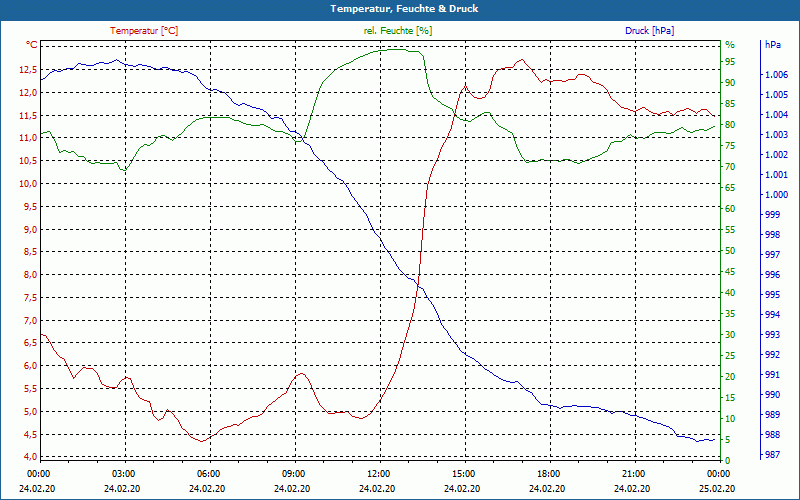
Task: Click the blue '990' pressure axis value
Action: pyautogui.click(x=773, y=395)
